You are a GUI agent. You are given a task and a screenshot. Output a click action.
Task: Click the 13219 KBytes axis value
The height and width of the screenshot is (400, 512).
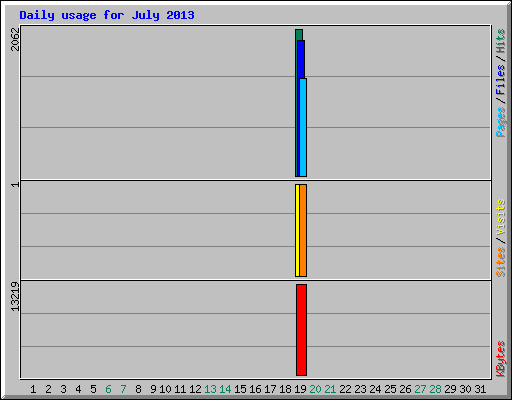point(15,297)
